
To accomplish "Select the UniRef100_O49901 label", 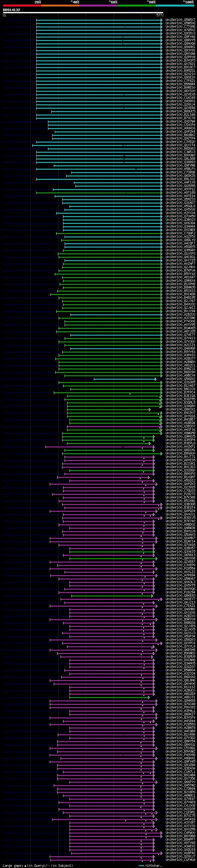I will 180,101.
